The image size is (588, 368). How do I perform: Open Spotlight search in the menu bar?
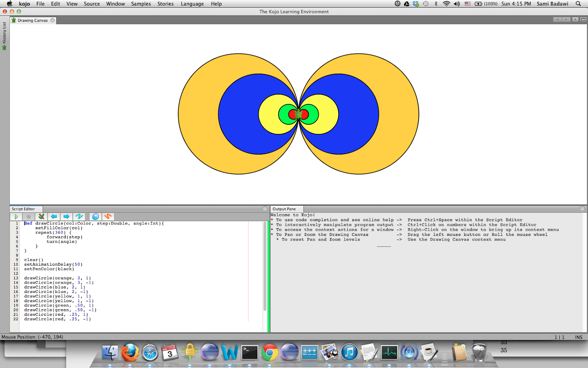pos(578,4)
